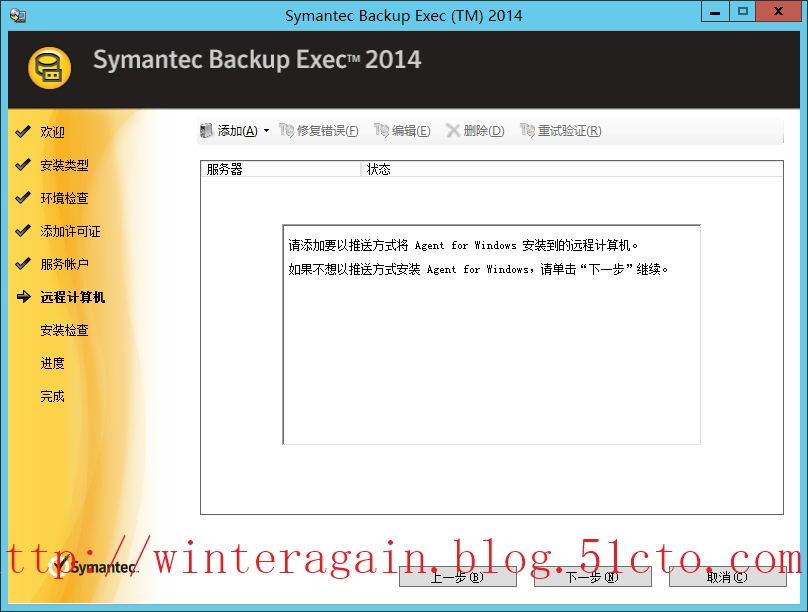Image resolution: width=808 pixels, height=612 pixels.
Task: Select the 添加许可证 step in the sidebar
Action: coord(71,231)
